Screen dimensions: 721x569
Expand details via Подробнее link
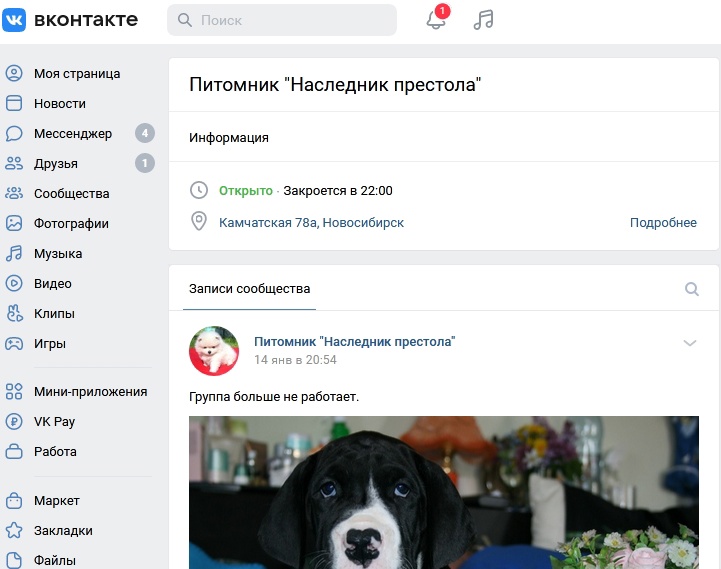pos(663,223)
